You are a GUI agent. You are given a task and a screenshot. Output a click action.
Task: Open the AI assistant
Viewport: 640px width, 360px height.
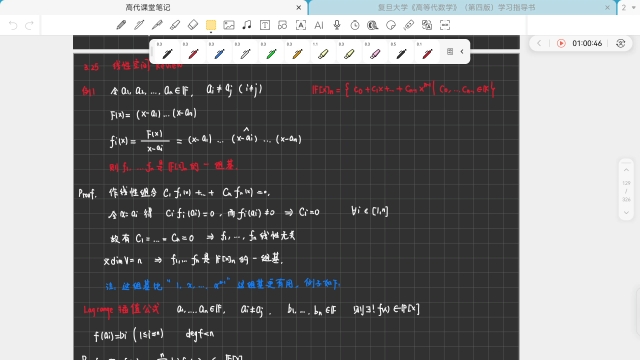tap(319, 25)
